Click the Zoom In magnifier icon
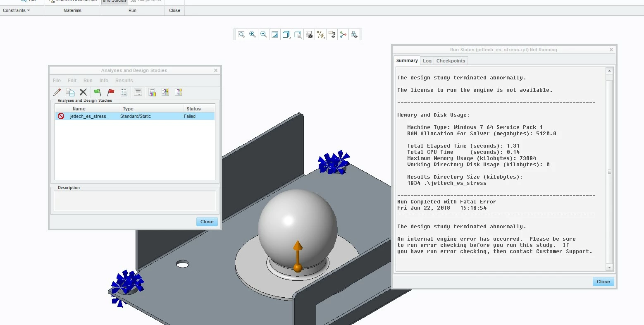Screen dimensions: 644x325 [252, 34]
